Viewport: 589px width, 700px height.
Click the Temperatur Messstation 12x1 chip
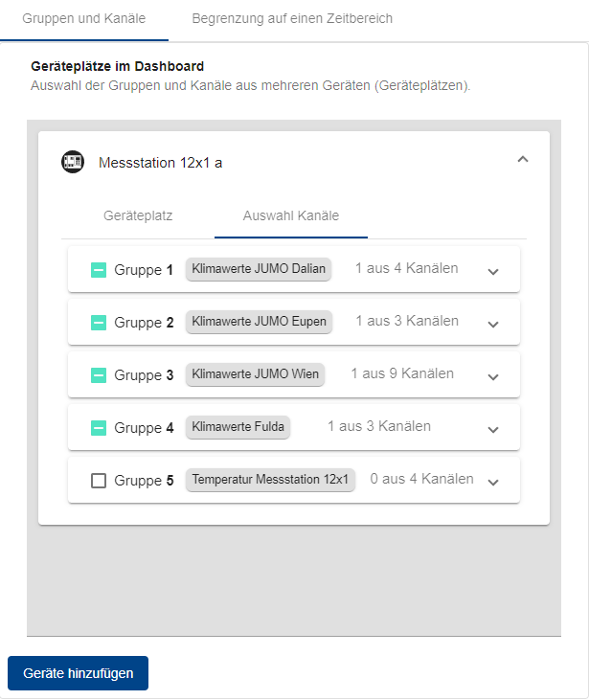tap(270, 480)
